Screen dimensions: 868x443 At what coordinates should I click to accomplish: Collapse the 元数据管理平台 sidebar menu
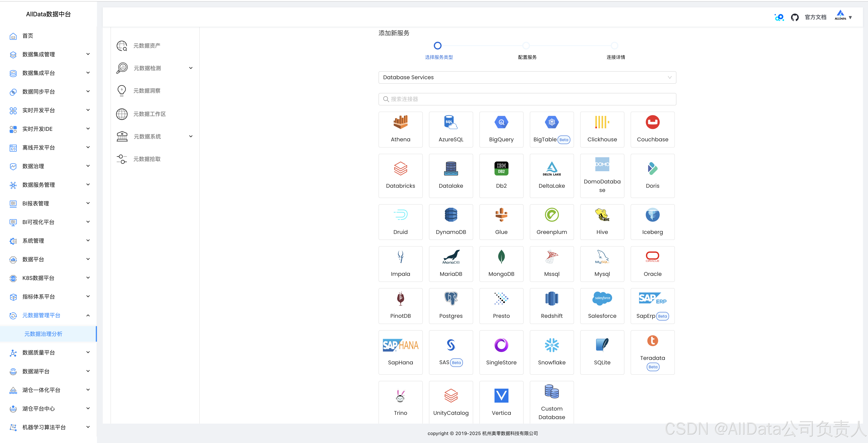click(48, 315)
